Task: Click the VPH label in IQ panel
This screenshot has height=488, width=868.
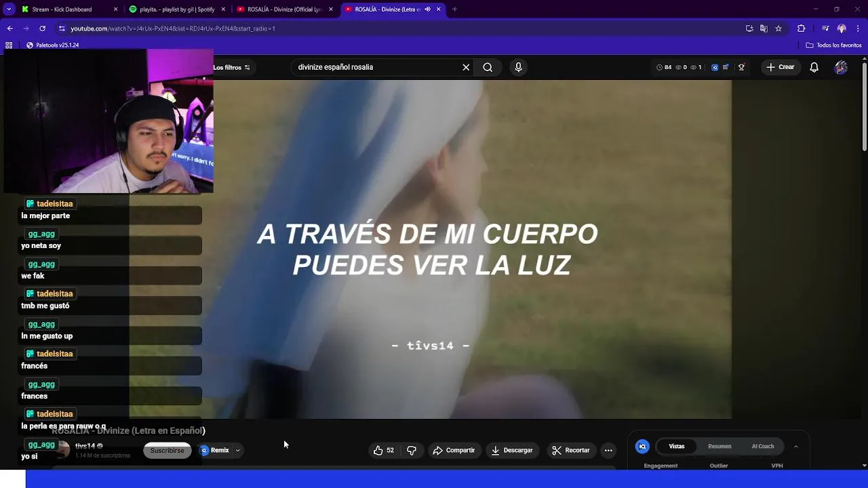Action: pyautogui.click(x=777, y=466)
